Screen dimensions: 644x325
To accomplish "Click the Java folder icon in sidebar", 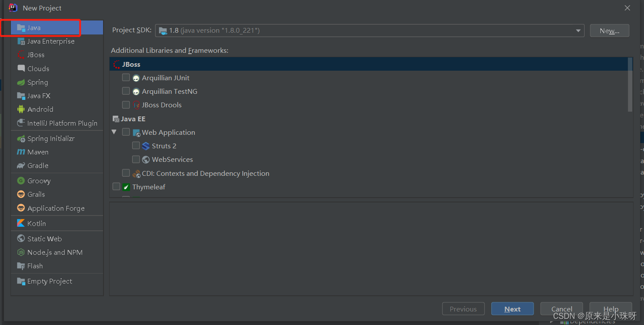I will [21, 28].
